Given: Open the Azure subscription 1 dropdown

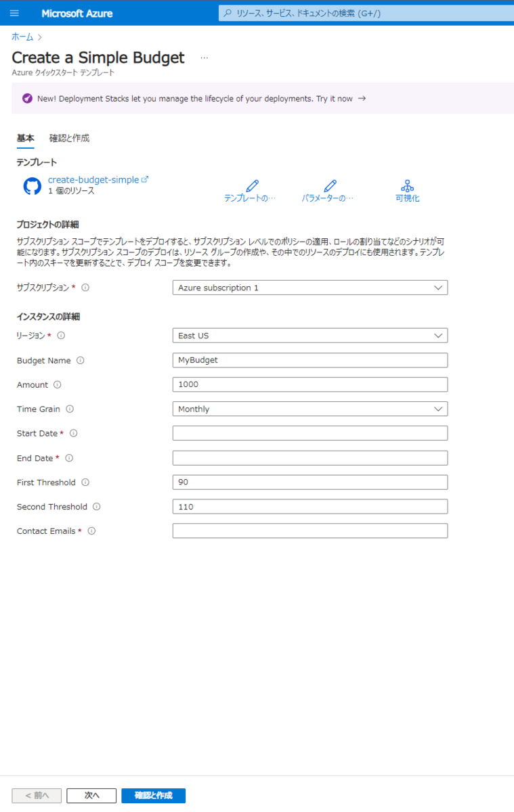Looking at the screenshot, I should click(310, 288).
